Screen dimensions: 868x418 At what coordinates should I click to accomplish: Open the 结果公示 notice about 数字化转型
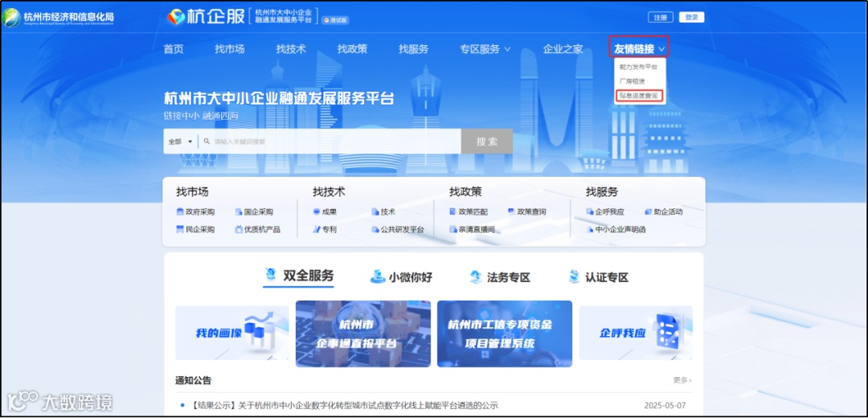(345, 405)
